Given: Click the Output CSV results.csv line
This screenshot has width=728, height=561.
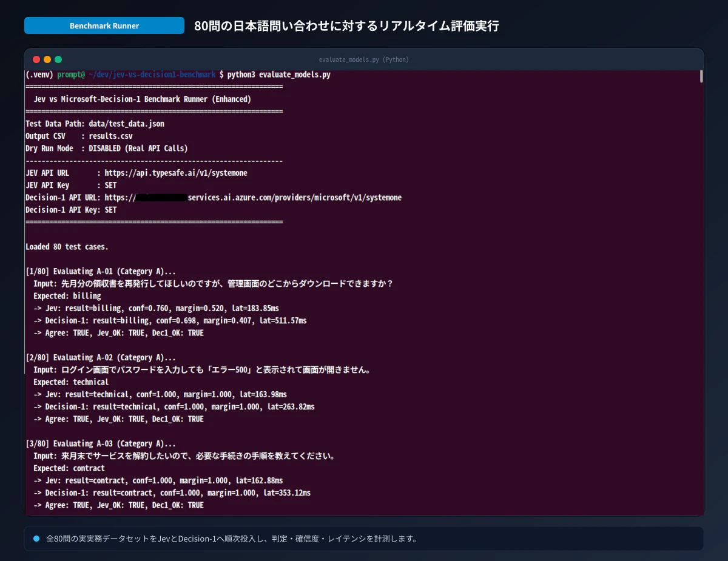Looking at the screenshot, I should [79, 136].
